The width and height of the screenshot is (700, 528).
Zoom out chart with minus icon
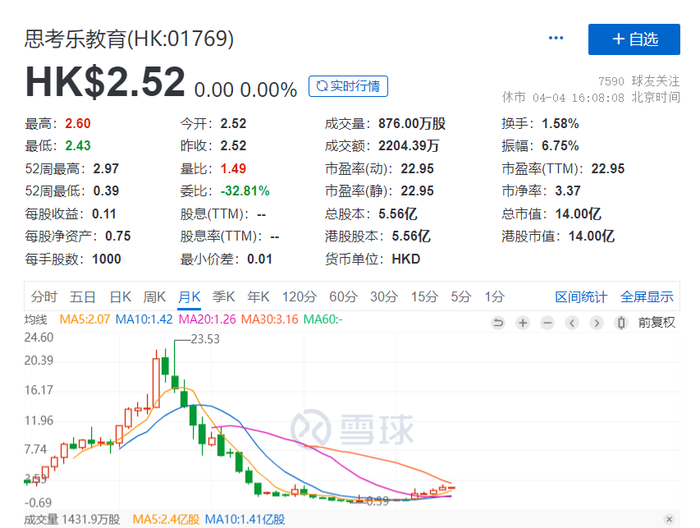point(547,322)
